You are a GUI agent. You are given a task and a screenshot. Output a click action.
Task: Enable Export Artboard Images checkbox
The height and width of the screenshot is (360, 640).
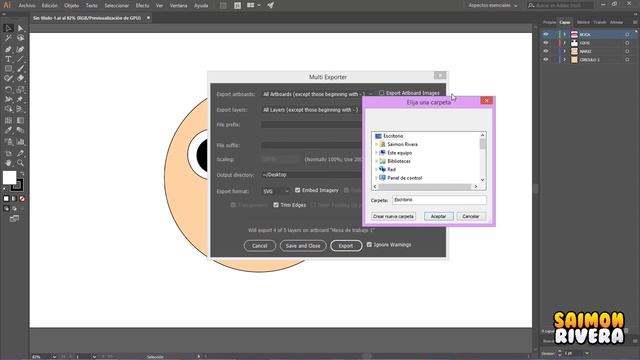click(382, 93)
